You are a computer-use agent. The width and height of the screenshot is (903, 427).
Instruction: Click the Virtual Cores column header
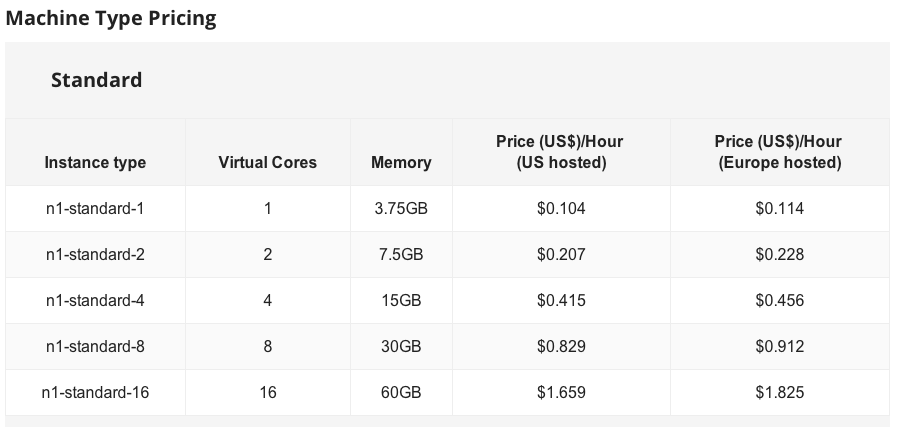tap(267, 163)
